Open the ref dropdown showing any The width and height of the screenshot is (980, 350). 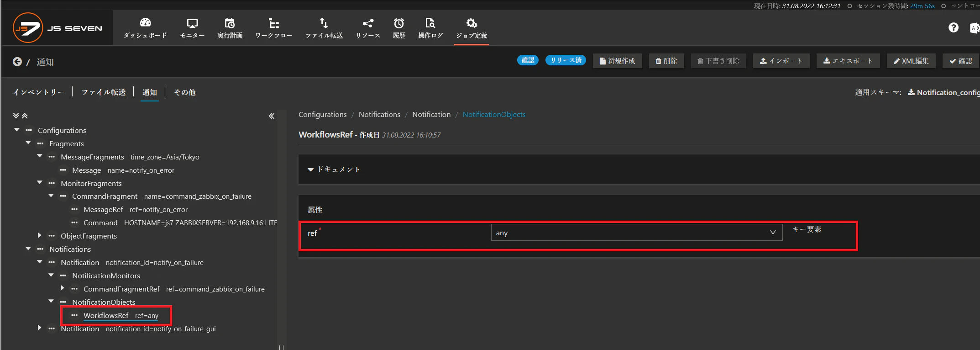click(x=637, y=233)
